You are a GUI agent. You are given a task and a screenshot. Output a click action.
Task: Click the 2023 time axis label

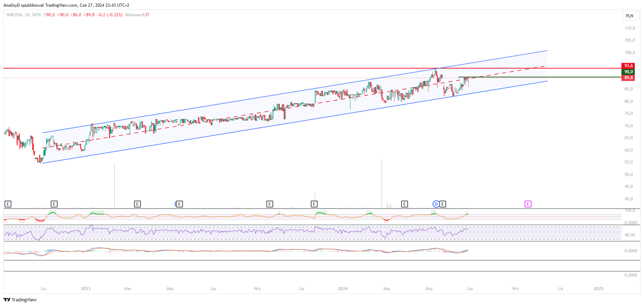86,289
